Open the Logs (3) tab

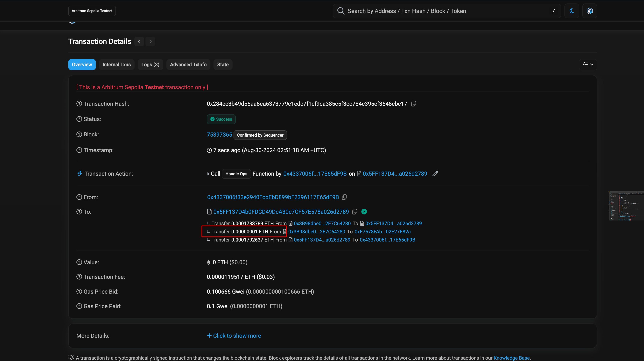[x=150, y=65]
